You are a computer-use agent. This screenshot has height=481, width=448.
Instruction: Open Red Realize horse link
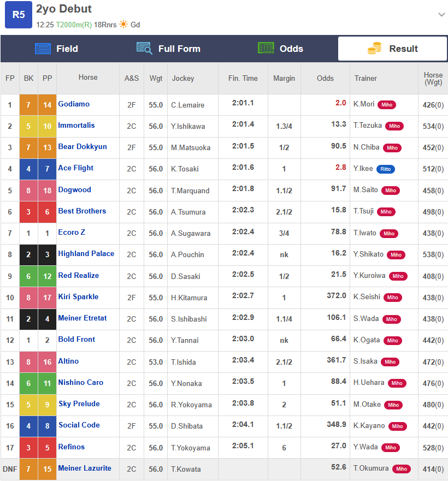click(79, 275)
